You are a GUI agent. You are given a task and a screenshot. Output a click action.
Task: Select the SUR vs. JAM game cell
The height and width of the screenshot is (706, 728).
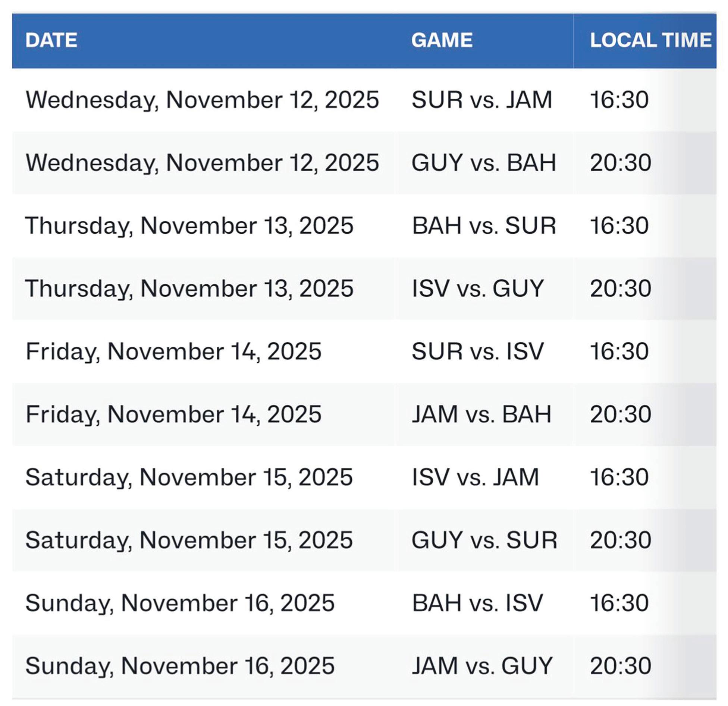click(x=481, y=100)
